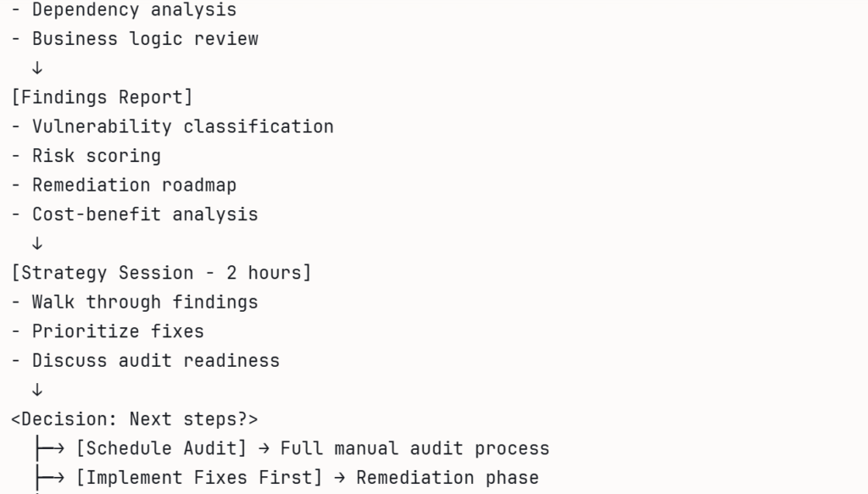Select the "Full manual audit process" text
The image size is (868, 494).
click(x=415, y=448)
